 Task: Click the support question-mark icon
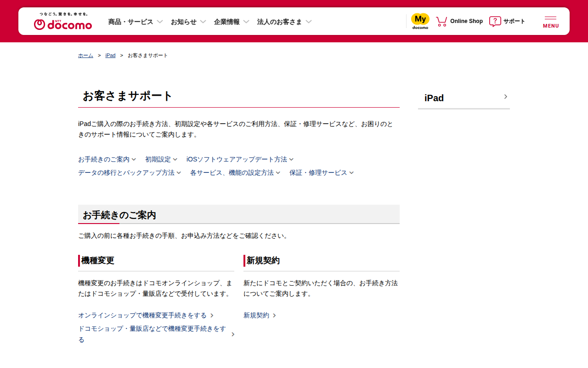495,22
